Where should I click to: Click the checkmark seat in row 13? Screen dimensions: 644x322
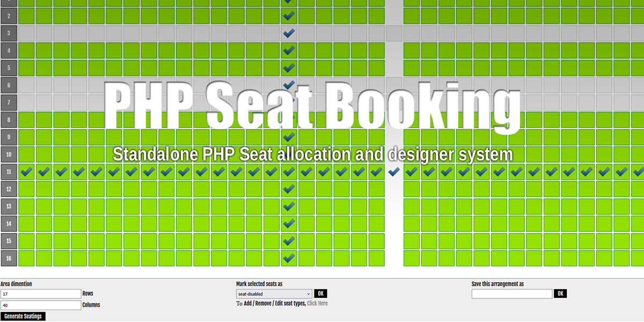tap(288, 206)
